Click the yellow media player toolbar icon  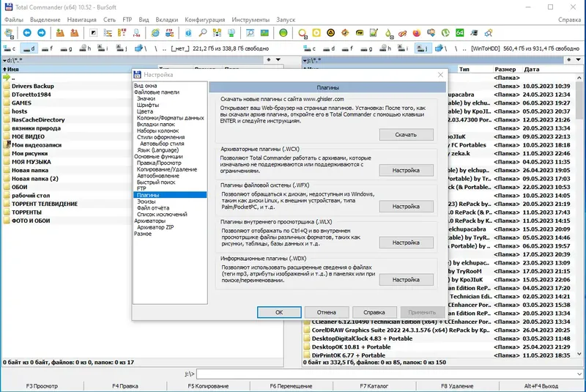(x=316, y=33)
